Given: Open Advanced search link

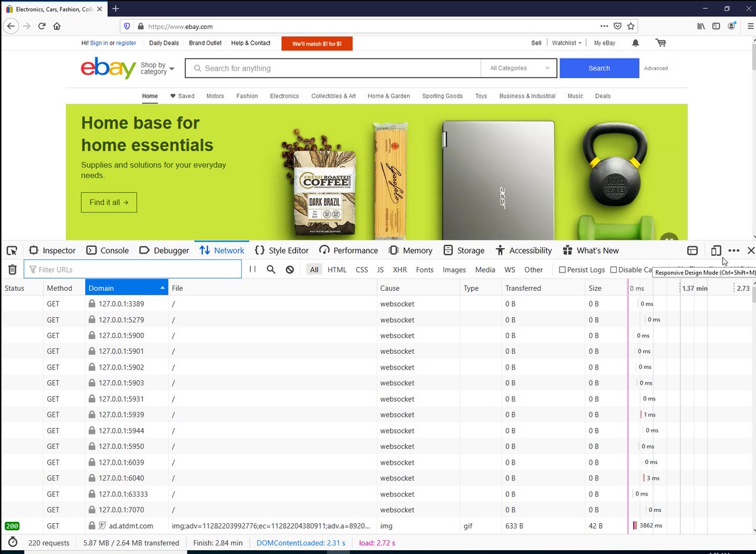Looking at the screenshot, I should (656, 68).
